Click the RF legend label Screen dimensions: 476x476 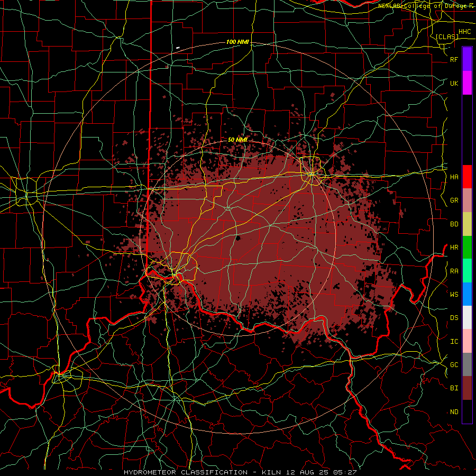click(x=454, y=59)
